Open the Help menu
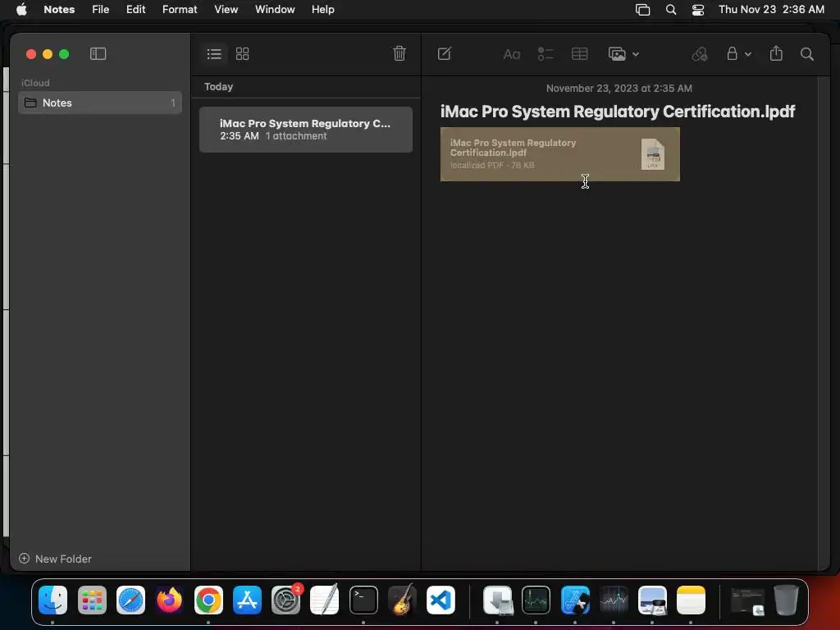 click(323, 9)
